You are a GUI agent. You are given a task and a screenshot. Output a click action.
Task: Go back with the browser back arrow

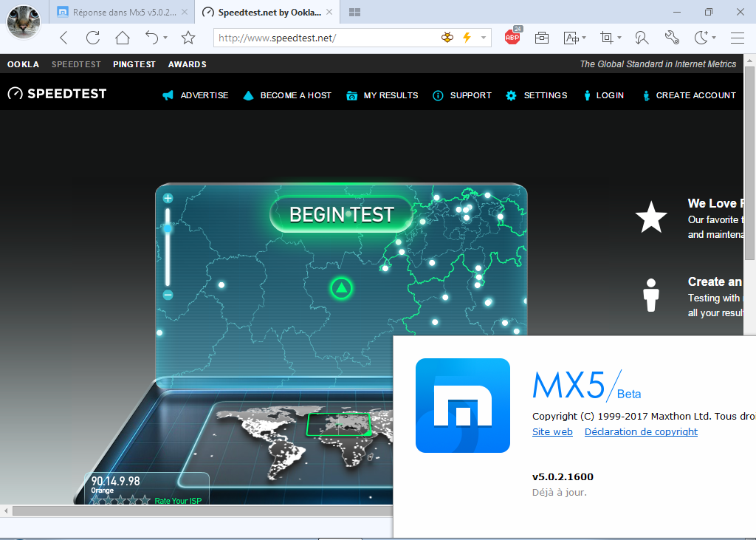point(63,38)
